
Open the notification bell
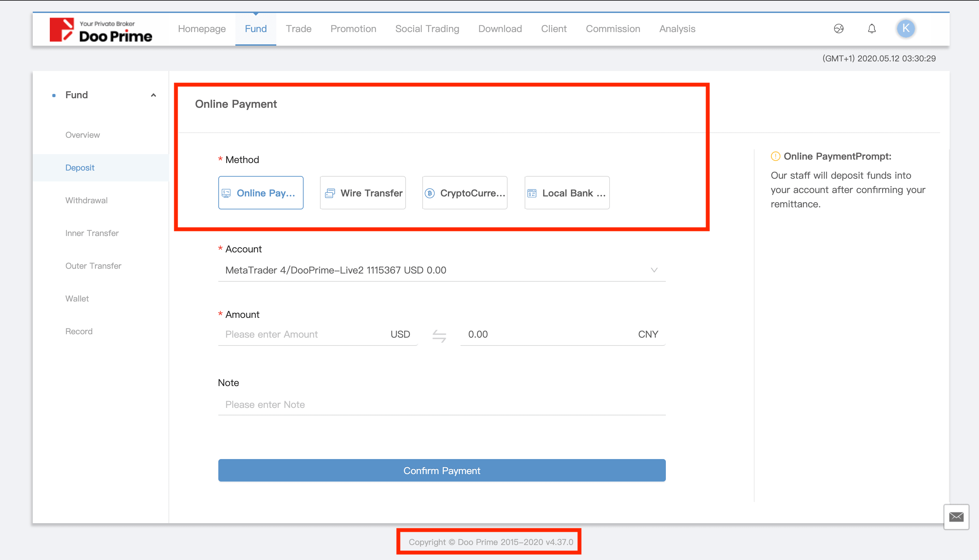(872, 28)
